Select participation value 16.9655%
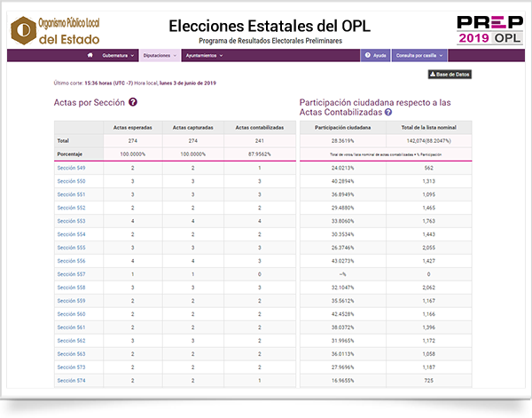 (x=342, y=381)
